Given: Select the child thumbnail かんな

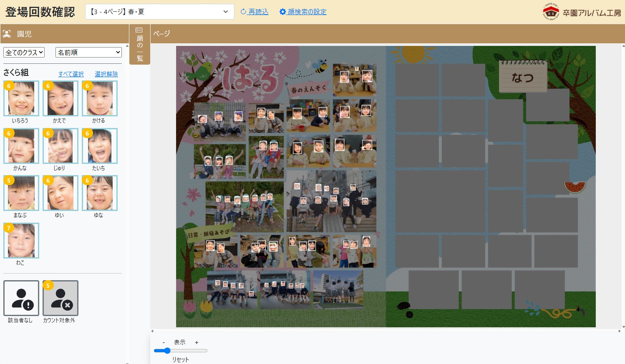Looking at the screenshot, I should click(21, 146).
